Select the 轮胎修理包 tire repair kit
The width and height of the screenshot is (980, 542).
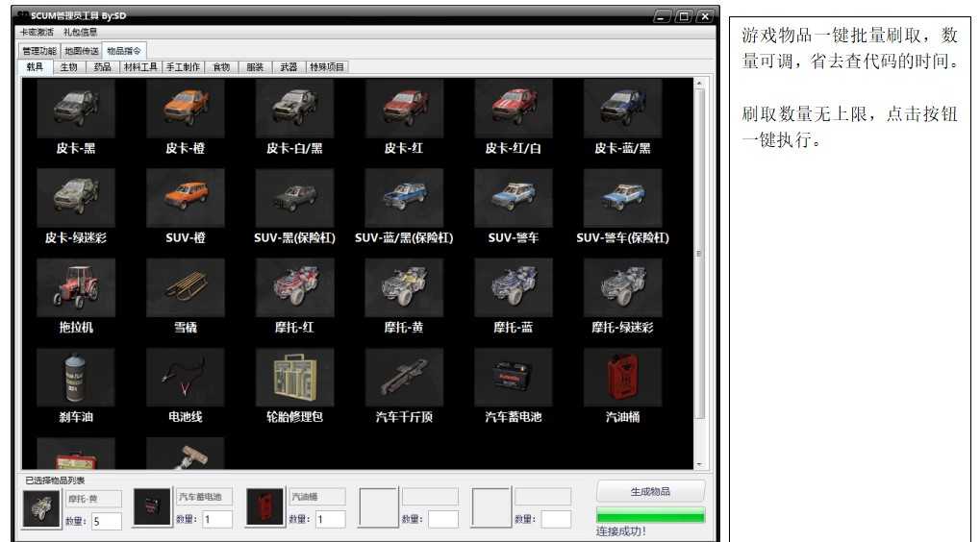[294, 377]
